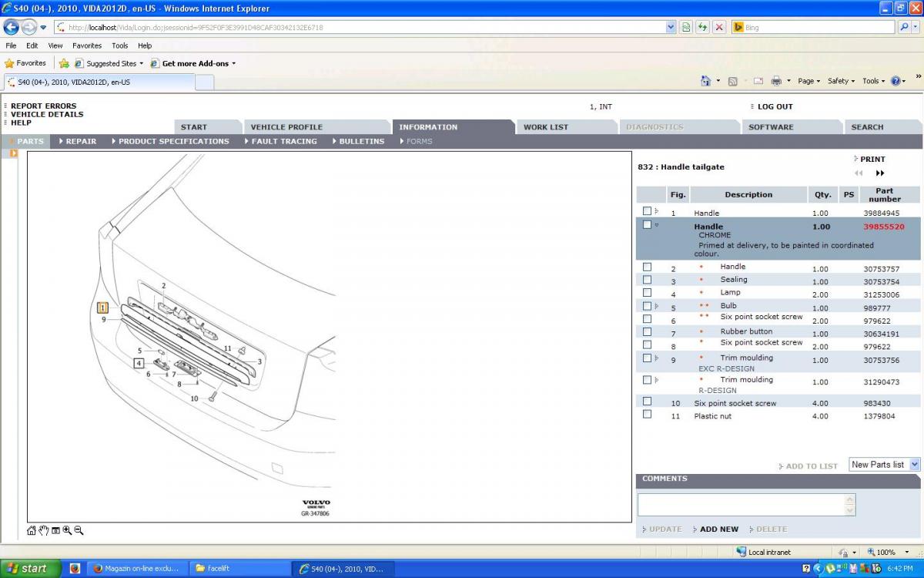Expand the Trim moulding EXC R-DESIGN row
The width and height of the screenshot is (924, 578).
point(657,358)
